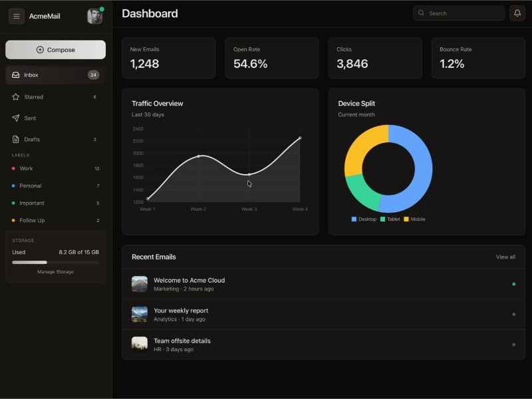Toggle the Tablet legend swatch
The width and height of the screenshot is (532, 399).
[x=380, y=218]
